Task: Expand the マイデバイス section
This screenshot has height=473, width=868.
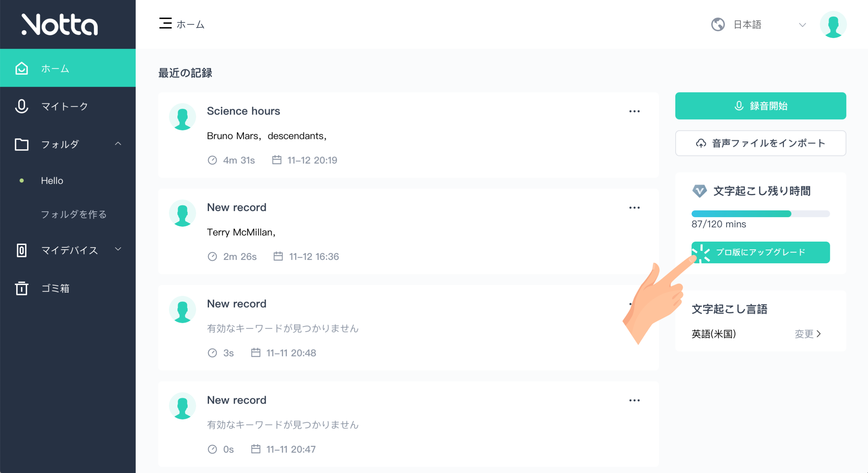Action: [x=118, y=250]
